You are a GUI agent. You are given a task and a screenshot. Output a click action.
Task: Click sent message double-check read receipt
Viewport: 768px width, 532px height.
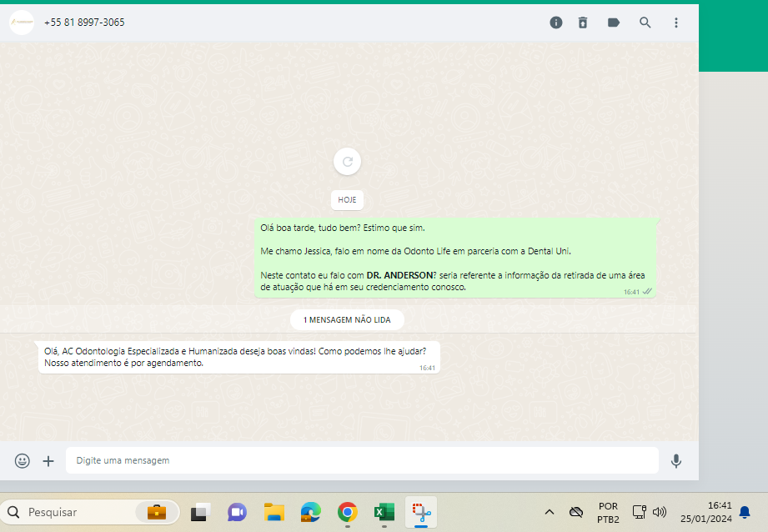pos(648,292)
